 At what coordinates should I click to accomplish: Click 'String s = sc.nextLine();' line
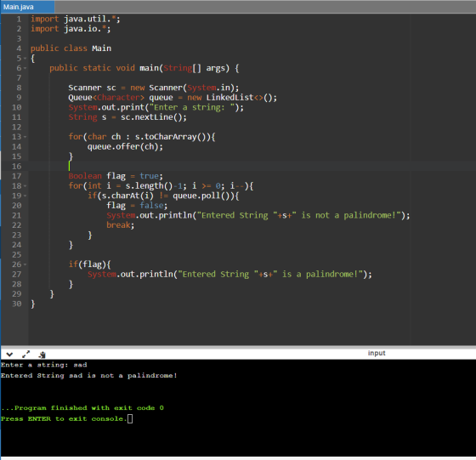(x=127, y=116)
